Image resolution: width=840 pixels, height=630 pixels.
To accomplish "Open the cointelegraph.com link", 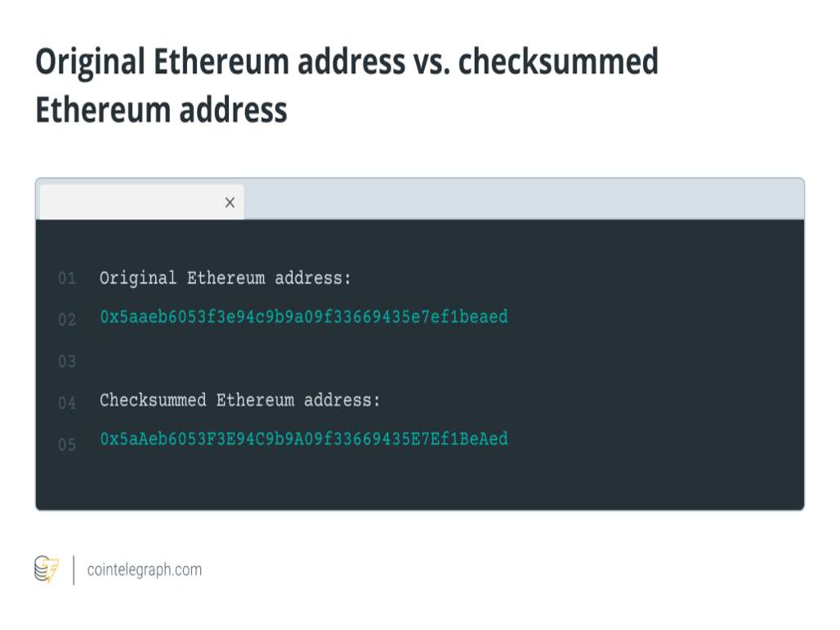I will 144,570.
